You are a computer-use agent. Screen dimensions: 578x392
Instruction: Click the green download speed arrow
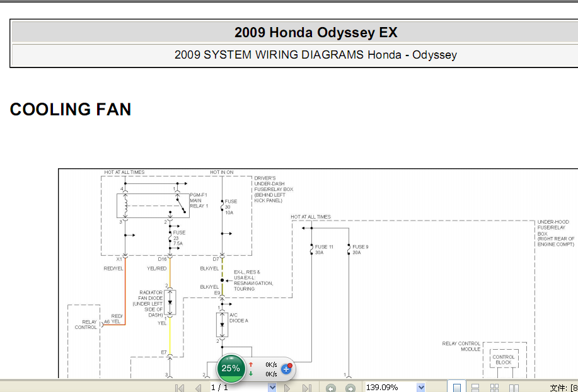tap(251, 374)
